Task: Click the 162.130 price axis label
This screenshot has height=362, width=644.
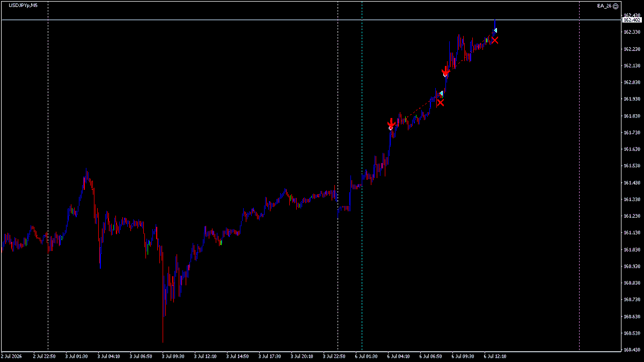Action: point(632,65)
